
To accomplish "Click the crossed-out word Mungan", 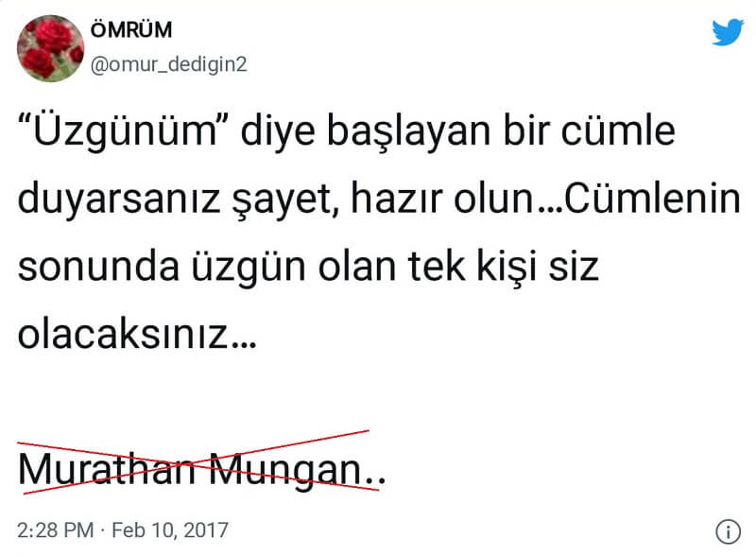I will click(285, 471).
